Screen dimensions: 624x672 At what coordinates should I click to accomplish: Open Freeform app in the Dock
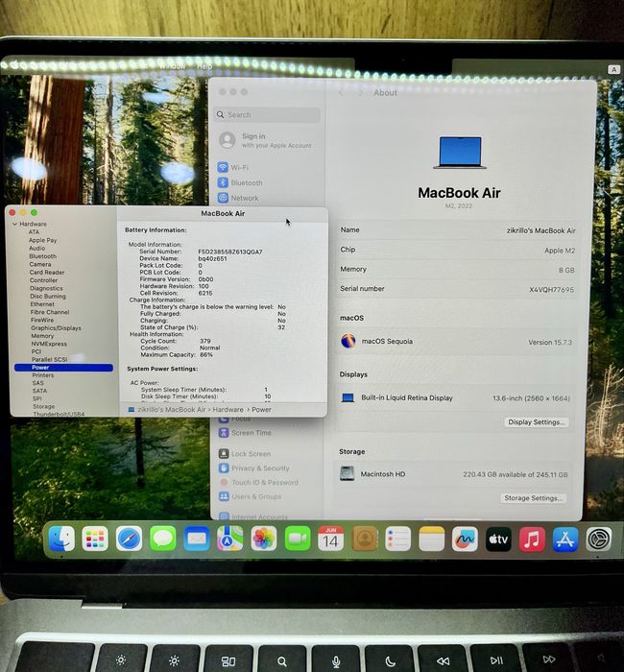coord(465,540)
